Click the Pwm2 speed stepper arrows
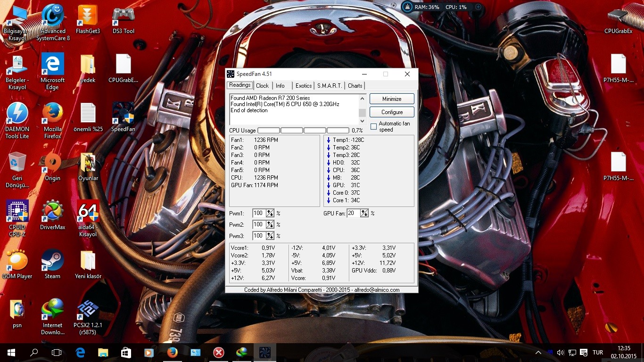The height and width of the screenshot is (362, 644). tap(270, 224)
